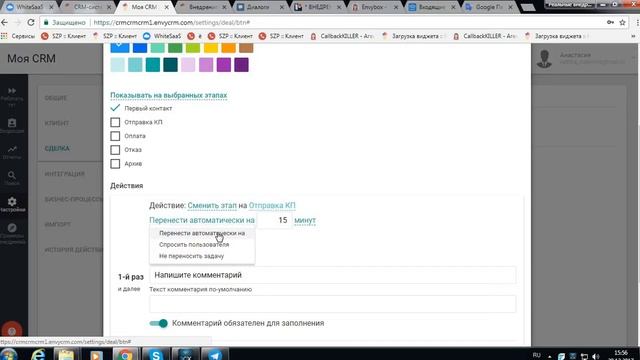640x360 pixels.
Task: Open the 'Работать тут' fast-forward sidebar icon
Action: (12, 91)
